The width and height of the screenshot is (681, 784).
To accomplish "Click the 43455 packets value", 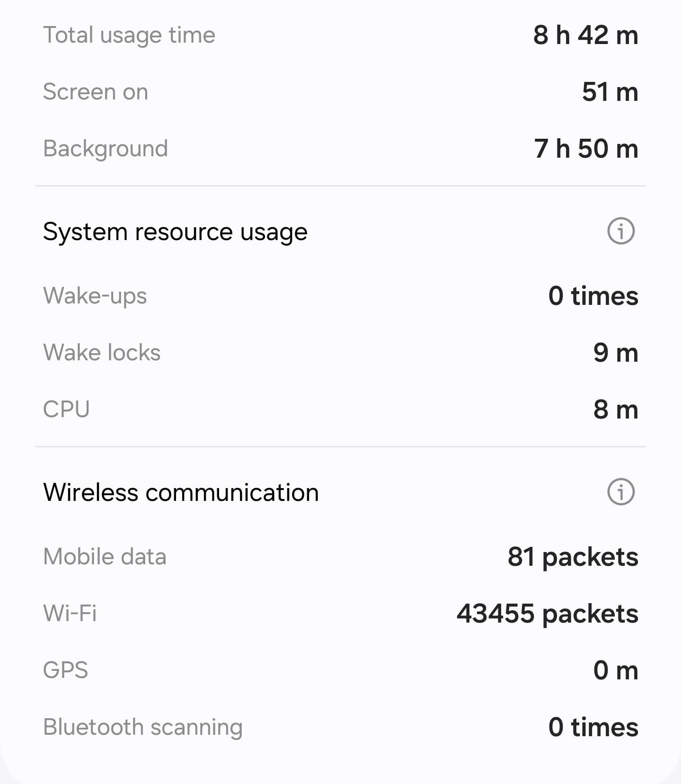I will (x=547, y=614).
